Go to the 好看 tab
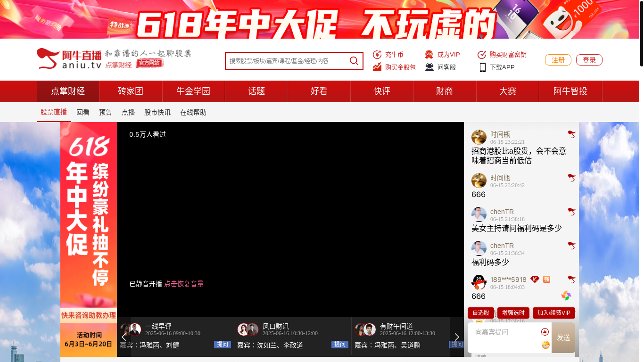Screen dimensions: 644x362 319,91
